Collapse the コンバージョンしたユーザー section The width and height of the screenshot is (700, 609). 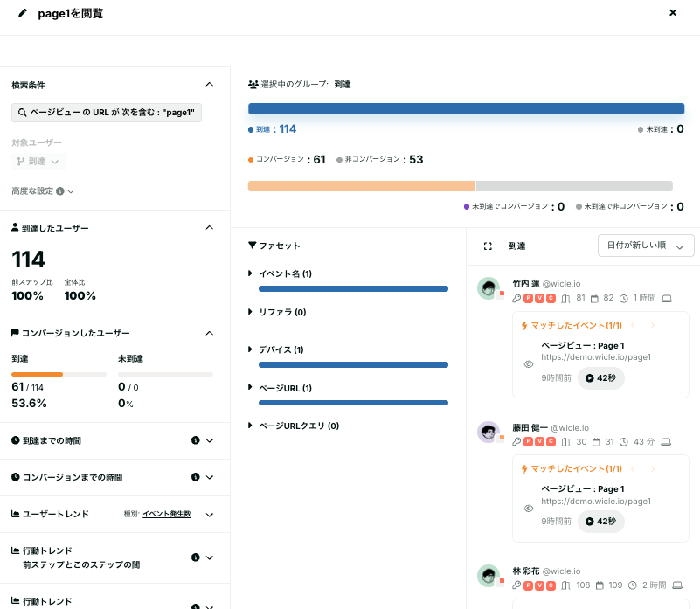pos(210,333)
